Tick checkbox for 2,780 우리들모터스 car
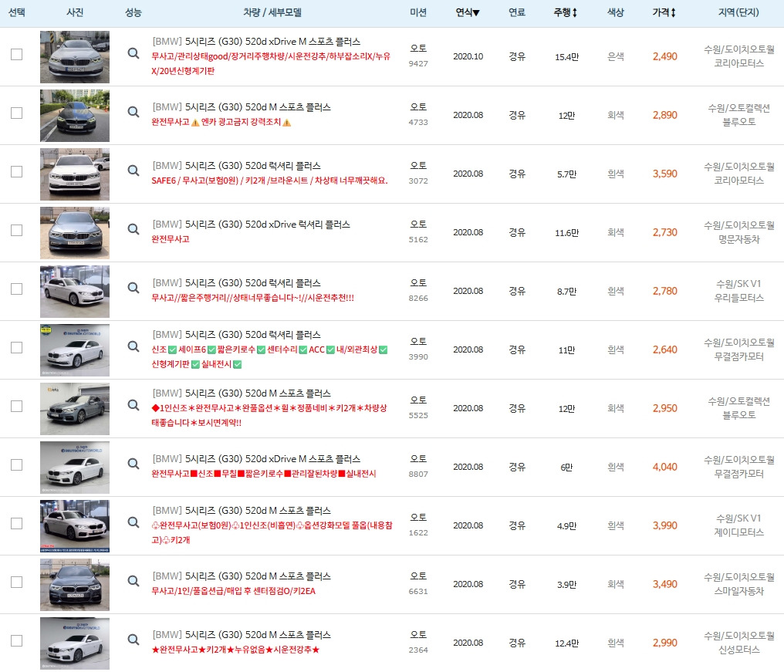This screenshot has width=784, height=672. [x=16, y=289]
